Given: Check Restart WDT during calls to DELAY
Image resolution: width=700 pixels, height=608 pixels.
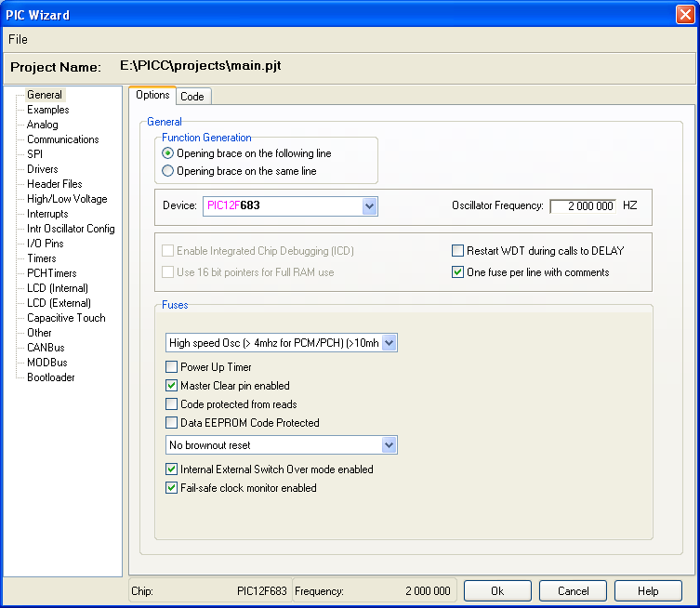Looking at the screenshot, I should pyautogui.click(x=457, y=250).
